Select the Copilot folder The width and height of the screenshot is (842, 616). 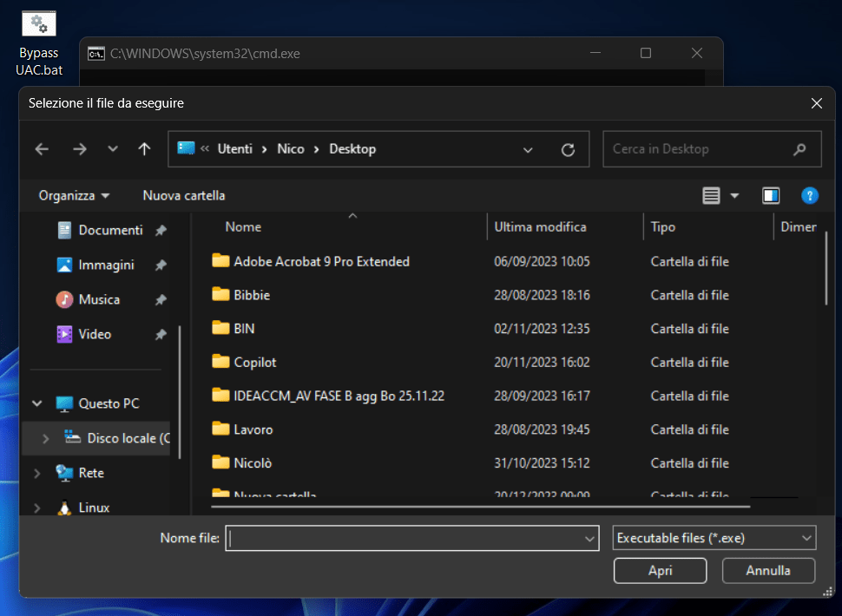tap(255, 362)
